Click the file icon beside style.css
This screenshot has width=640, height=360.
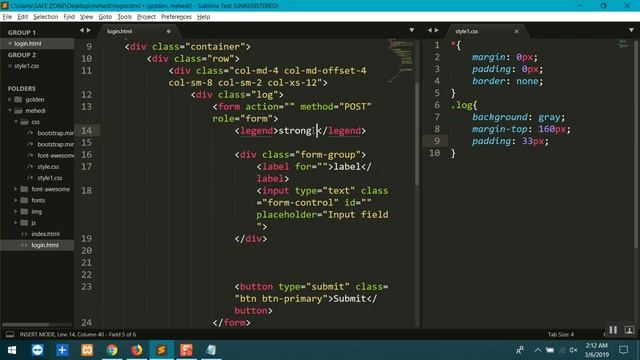pyautogui.click(x=30, y=167)
